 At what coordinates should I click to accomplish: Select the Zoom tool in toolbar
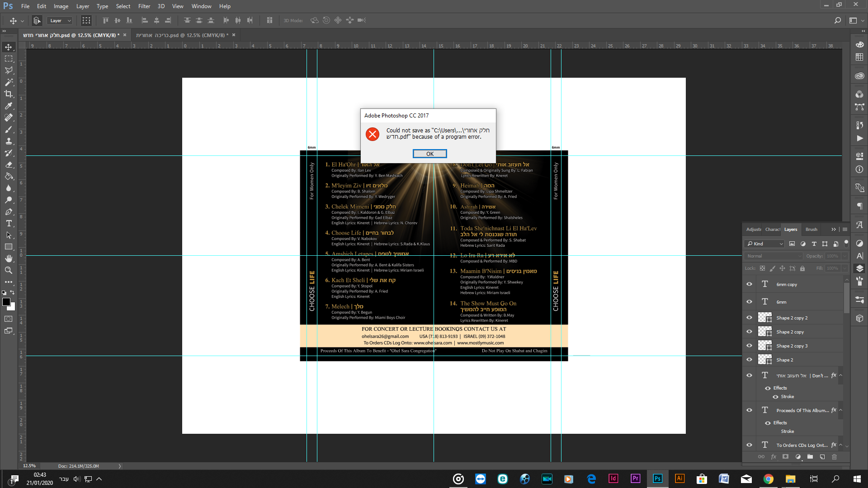tap(9, 270)
